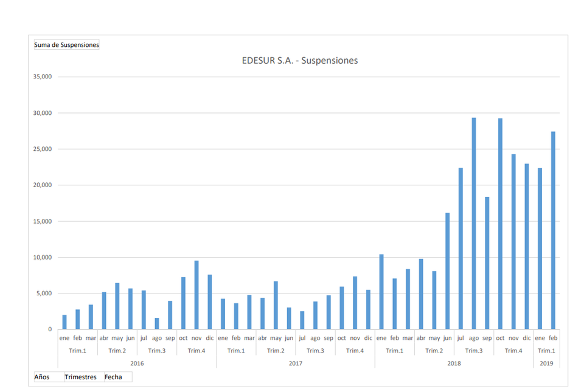Image resolution: width=584 pixels, height=392 pixels.
Task: Click the 0 axis label
Action: coord(50,329)
